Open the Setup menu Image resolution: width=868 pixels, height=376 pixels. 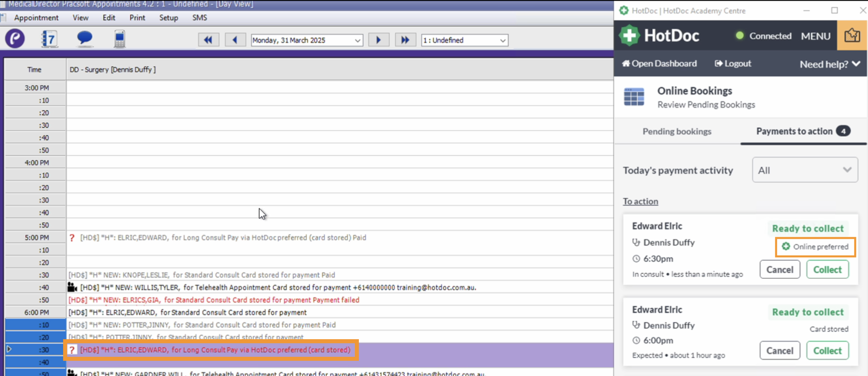tap(169, 18)
